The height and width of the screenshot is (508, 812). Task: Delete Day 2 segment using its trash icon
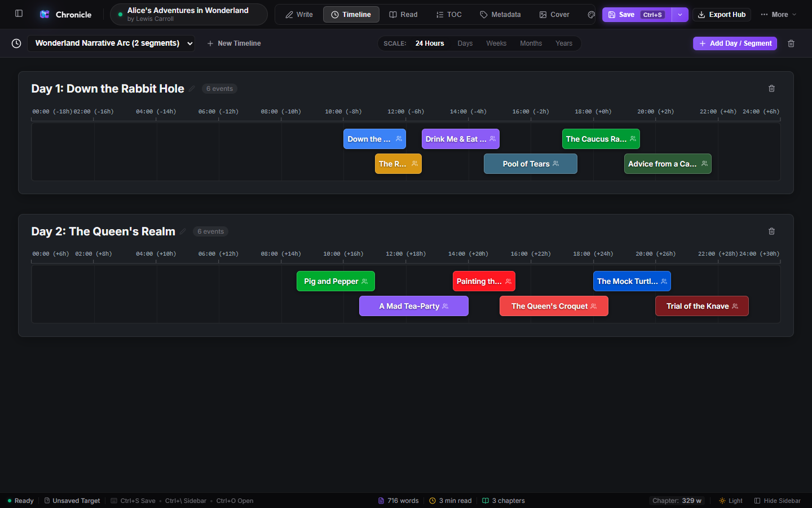pyautogui.click(x=771, y=231)
